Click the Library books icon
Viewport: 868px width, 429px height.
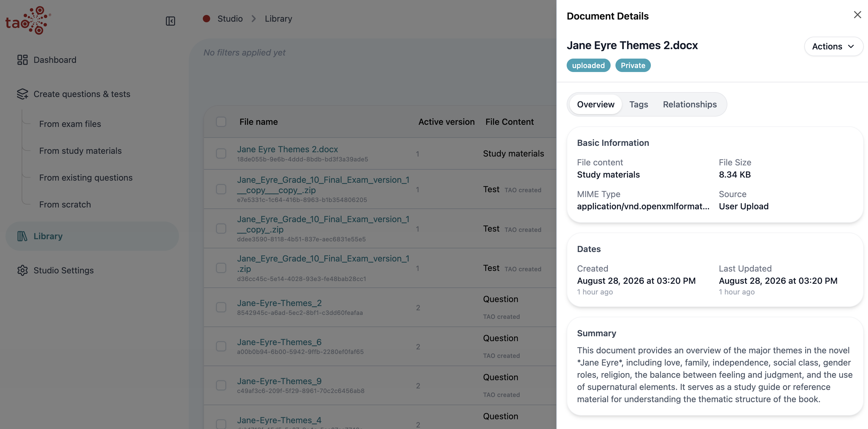[x=22, y=236]
